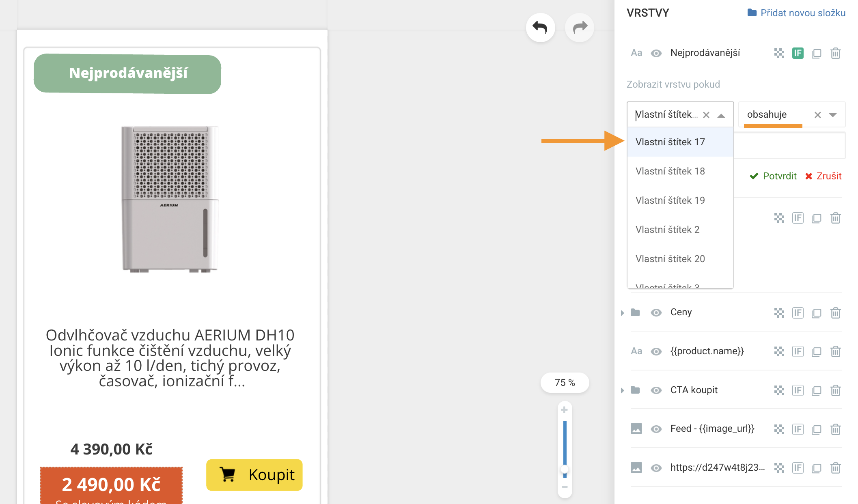Viewport: 858px width, 504px height.
Task: Select Vlastní štítek 17 option
Action: [670, 142]
